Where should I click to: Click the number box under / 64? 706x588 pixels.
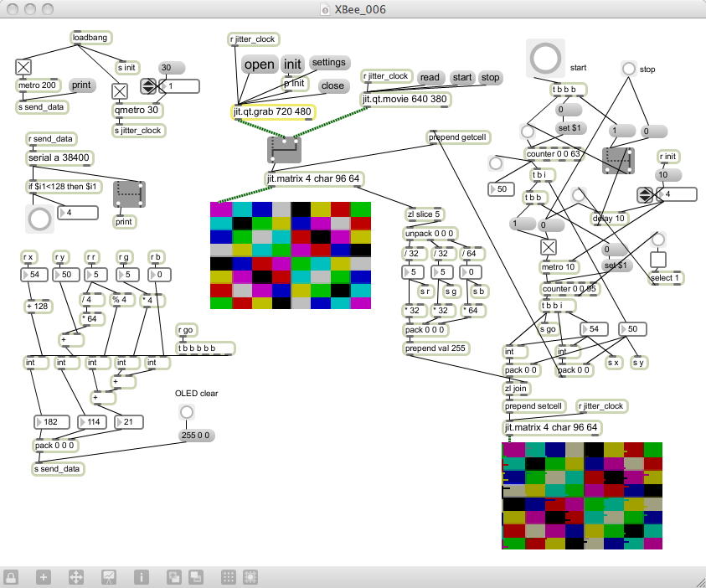(471, 272)
